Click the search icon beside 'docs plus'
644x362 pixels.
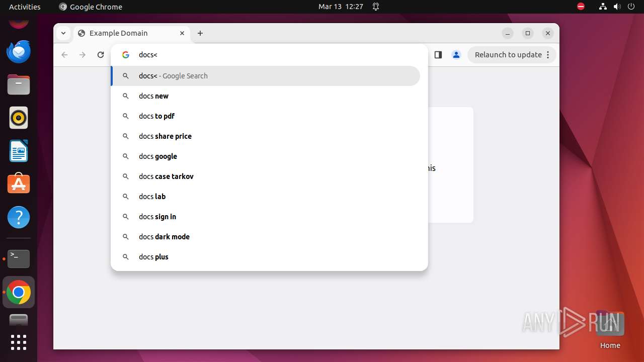[x=126, y=257]
